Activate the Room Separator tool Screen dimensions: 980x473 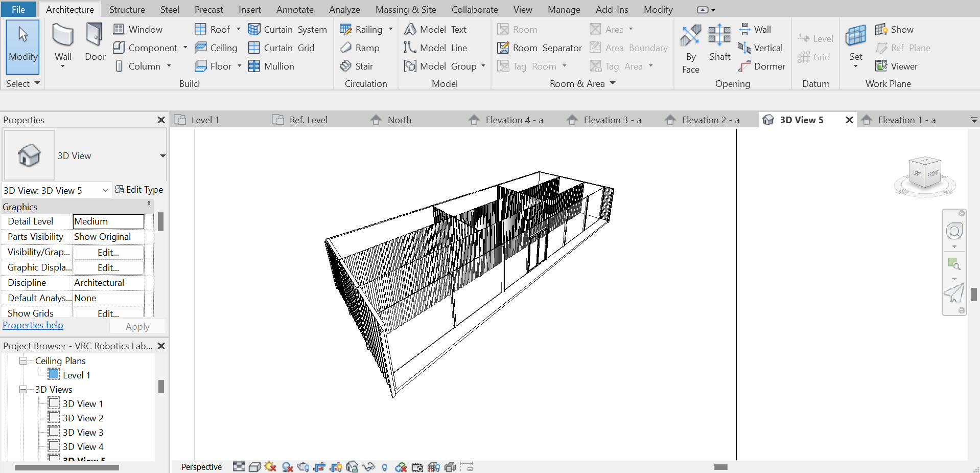coord(540,48)
